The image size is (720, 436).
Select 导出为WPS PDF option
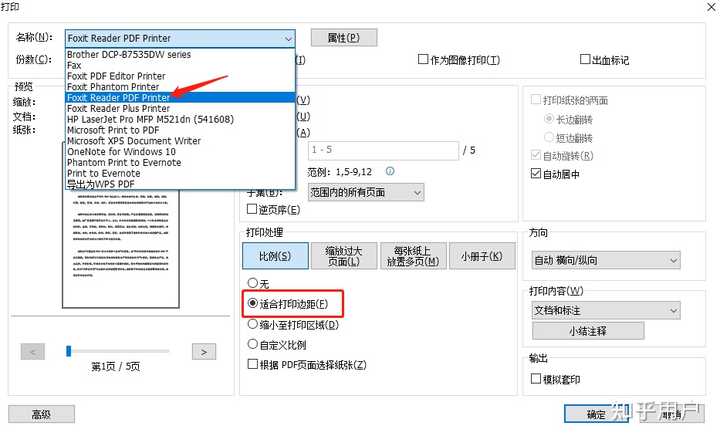tap(180, 184)
